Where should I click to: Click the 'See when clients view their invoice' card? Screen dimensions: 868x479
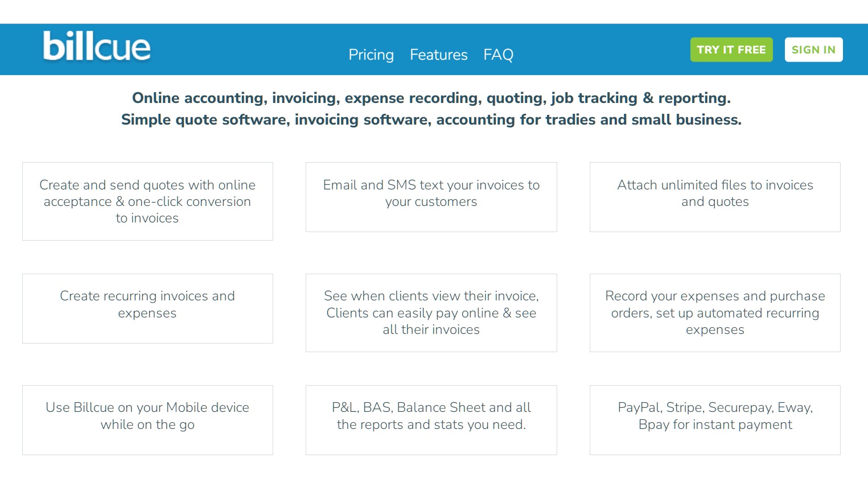pyautogui.click(x=431, y=313)
